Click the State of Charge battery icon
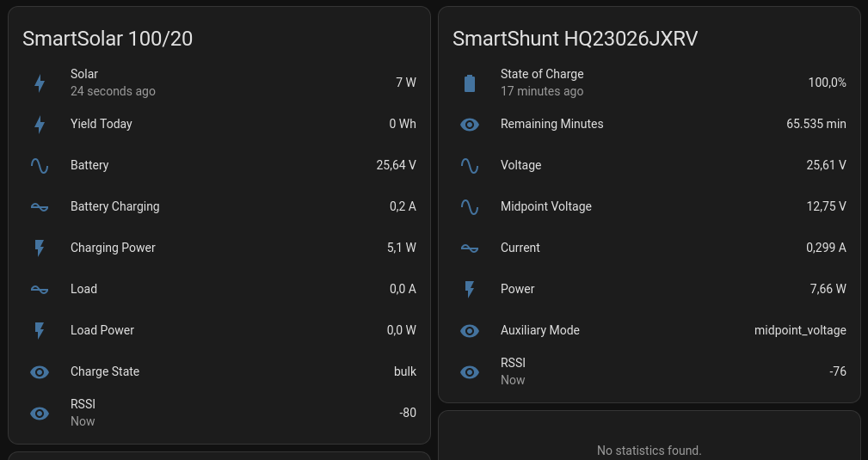 (470, 83)
